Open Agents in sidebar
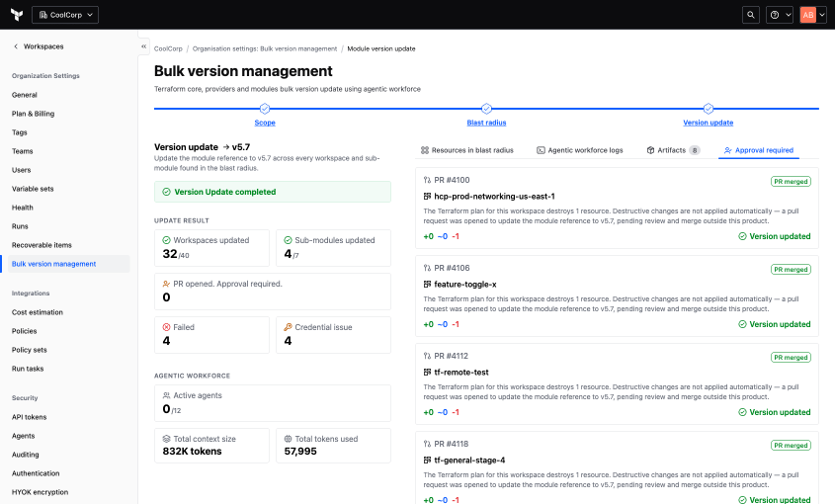The image size is (835, 504). (x=23, y=436)
